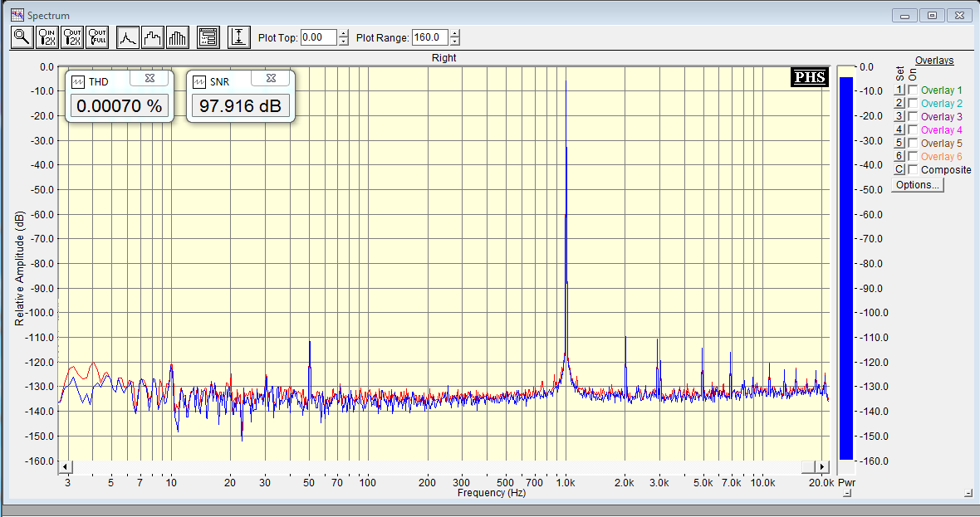Screen dimensions: 980x517
Task: Set overlay 2 with the 2 button
Action: [899, 103]
